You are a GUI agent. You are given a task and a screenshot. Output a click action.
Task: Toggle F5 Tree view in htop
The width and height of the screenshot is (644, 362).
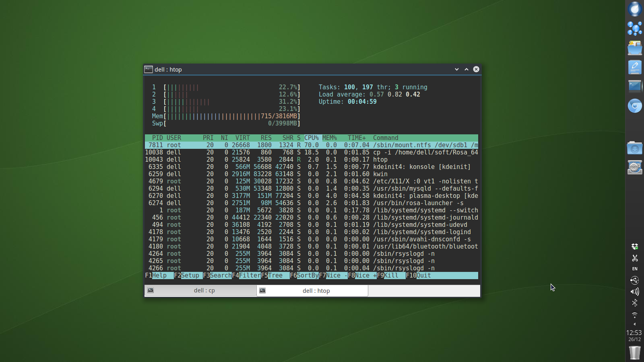click(x=275, y=276)
